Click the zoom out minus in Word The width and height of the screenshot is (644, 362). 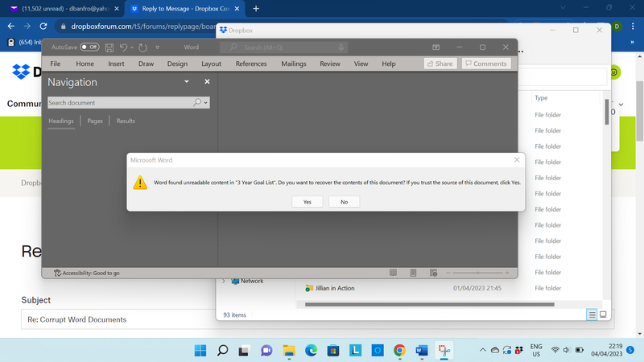point(448,273)
